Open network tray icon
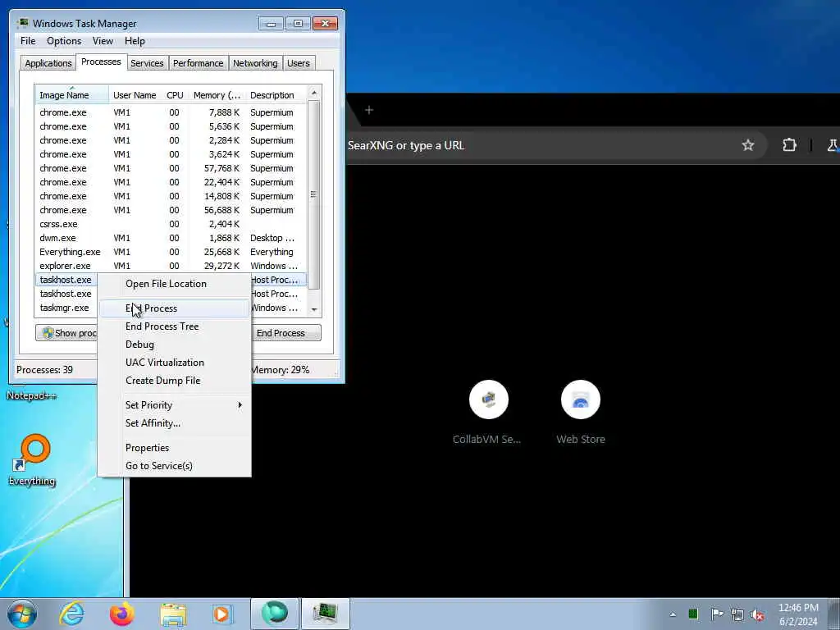Viewport: 840px width, 630px height. coord(737,614)
